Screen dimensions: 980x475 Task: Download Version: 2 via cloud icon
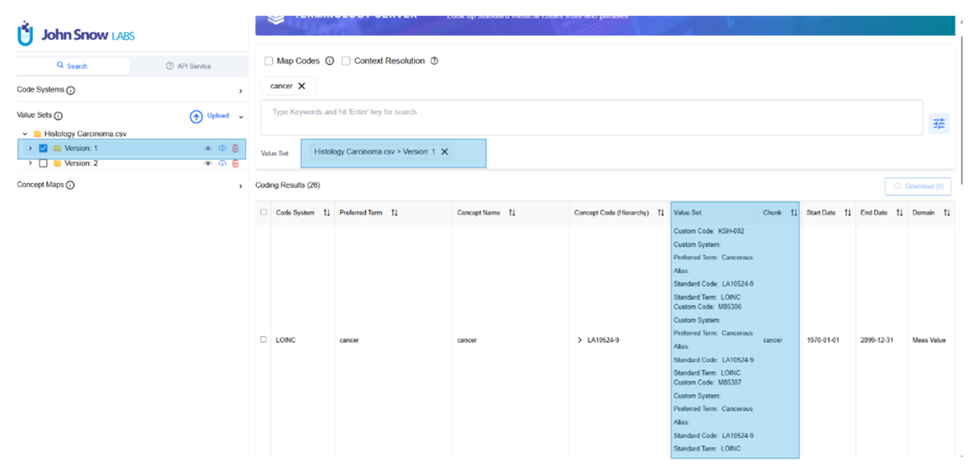coord(222,163)
